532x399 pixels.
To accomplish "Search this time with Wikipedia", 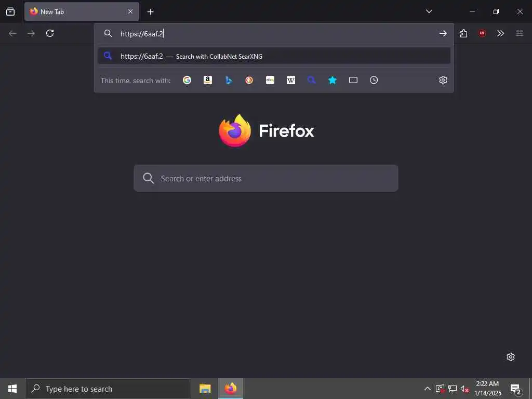I will (291, 80).
